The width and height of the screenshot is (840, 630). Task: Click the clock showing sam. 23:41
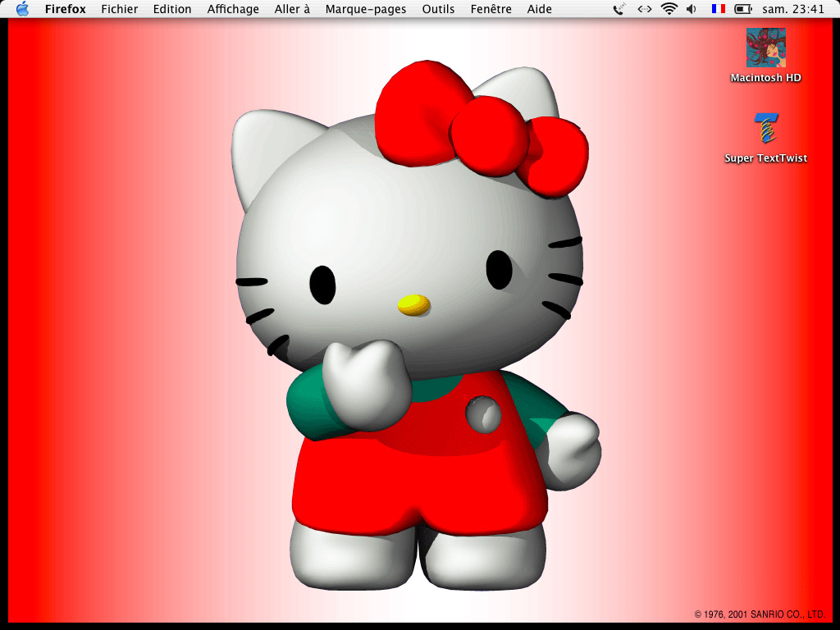coord(793,9)
